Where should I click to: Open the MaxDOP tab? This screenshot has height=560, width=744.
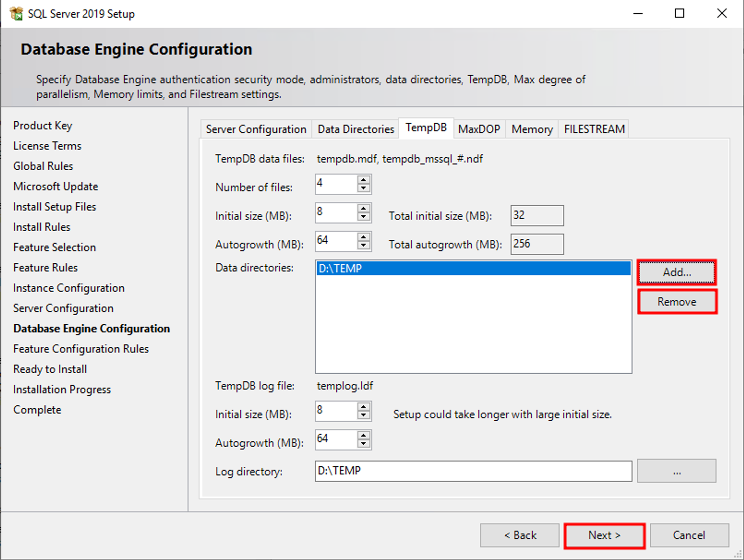[479, 129]
